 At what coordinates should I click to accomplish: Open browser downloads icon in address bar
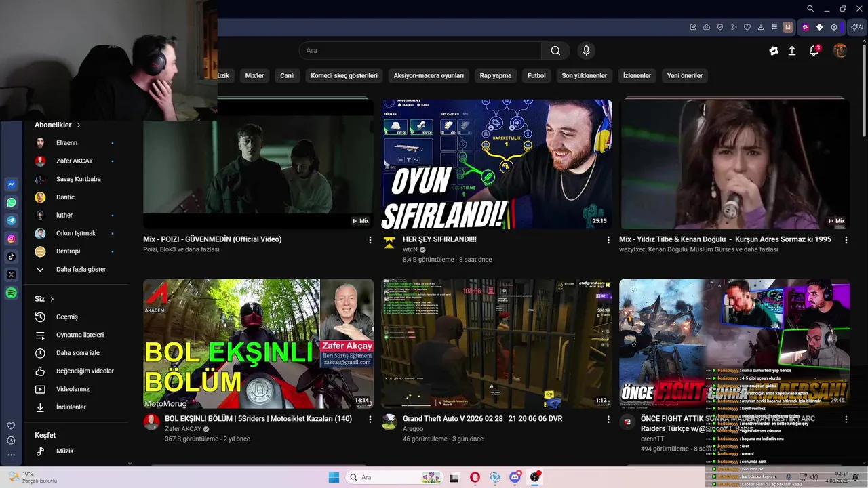(x=761, y=27)
